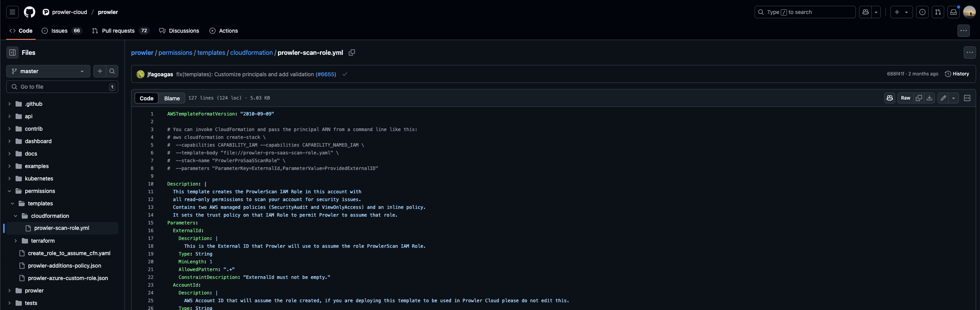Click the search bar Type / to search
Screen dimensions: 980x310
tap(805, 12)
